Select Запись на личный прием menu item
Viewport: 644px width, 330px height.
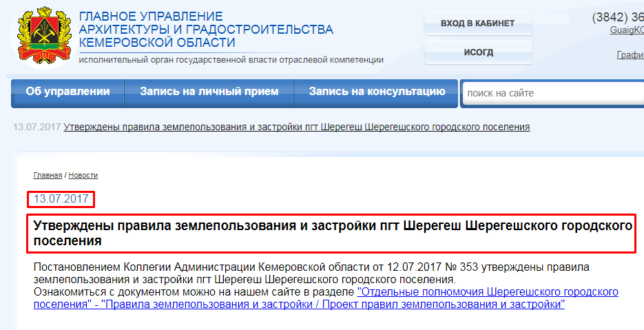pos(209,92)
